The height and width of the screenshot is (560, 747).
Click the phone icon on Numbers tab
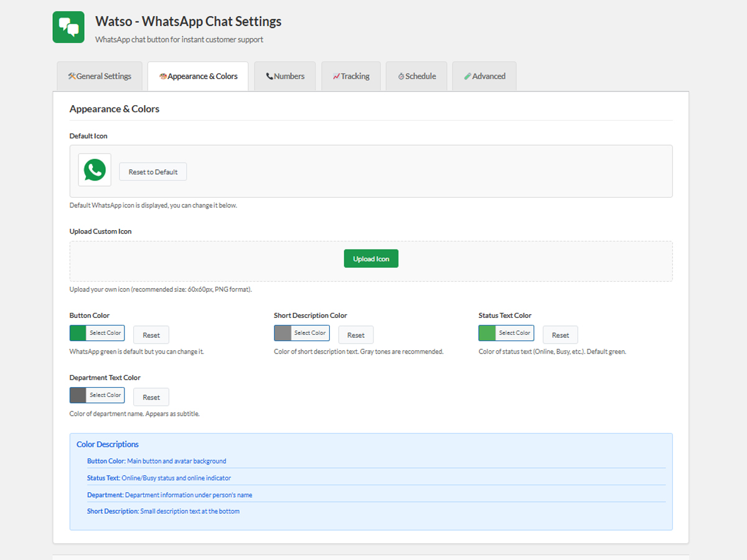(x=270, y=77)
